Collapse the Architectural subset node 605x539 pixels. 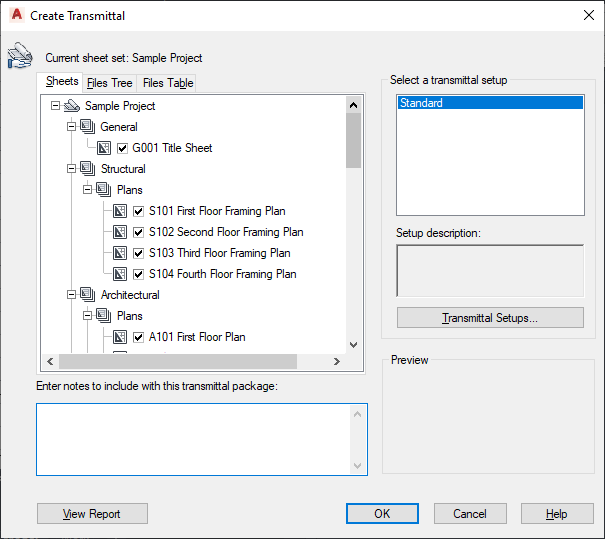(71, 295)
